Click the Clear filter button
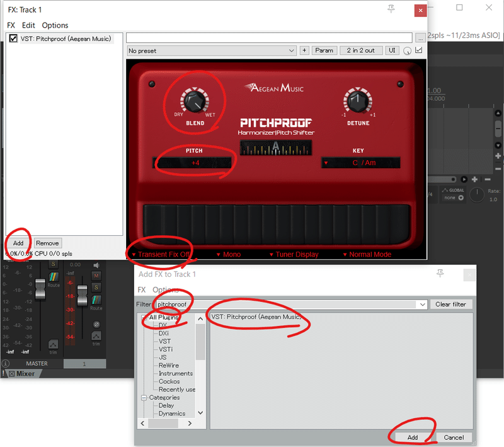 tap(450, 305)
